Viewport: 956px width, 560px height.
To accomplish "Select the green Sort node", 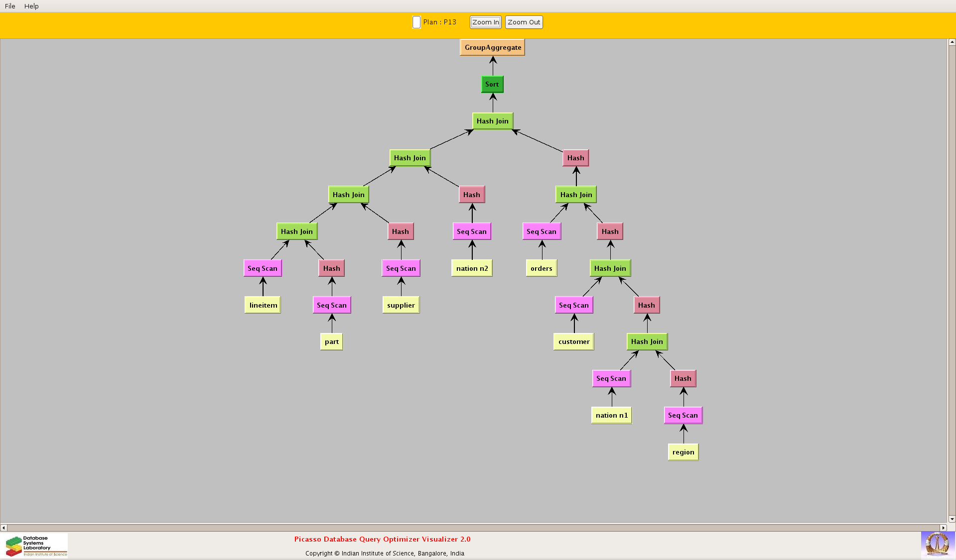I will [x=492, y=85].
